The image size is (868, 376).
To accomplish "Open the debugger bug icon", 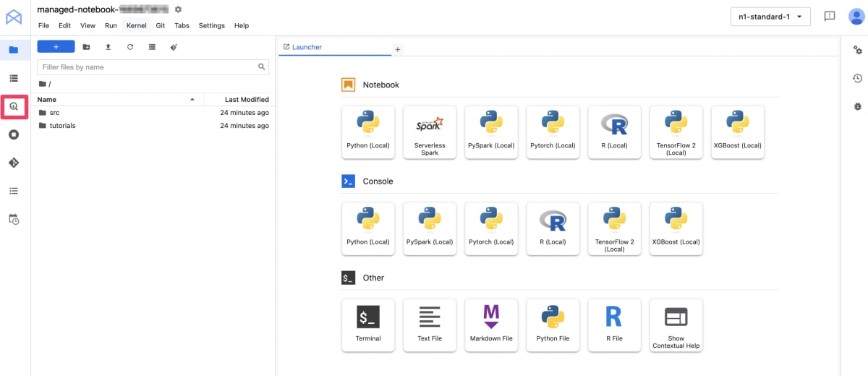I will [x=857, y=106].
